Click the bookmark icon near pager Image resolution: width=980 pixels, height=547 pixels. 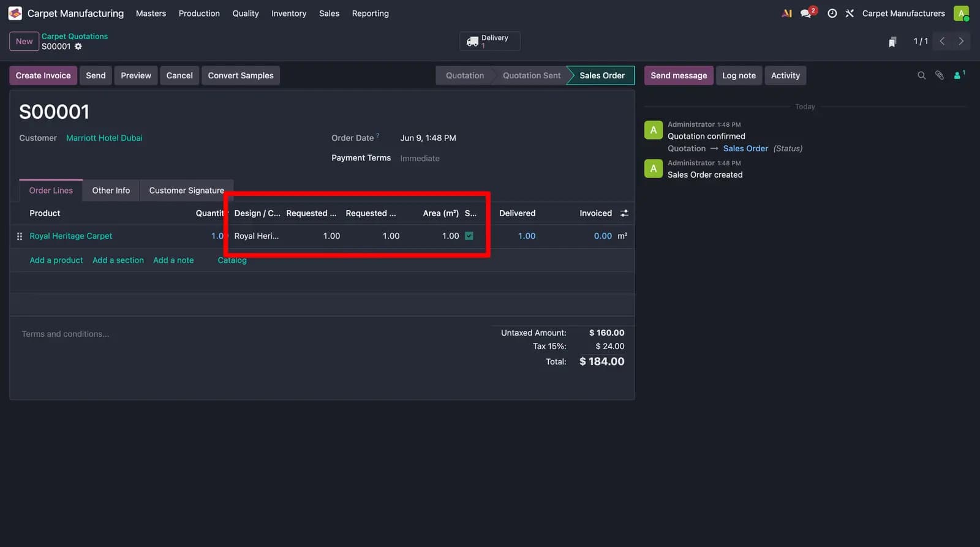point(892,42)
